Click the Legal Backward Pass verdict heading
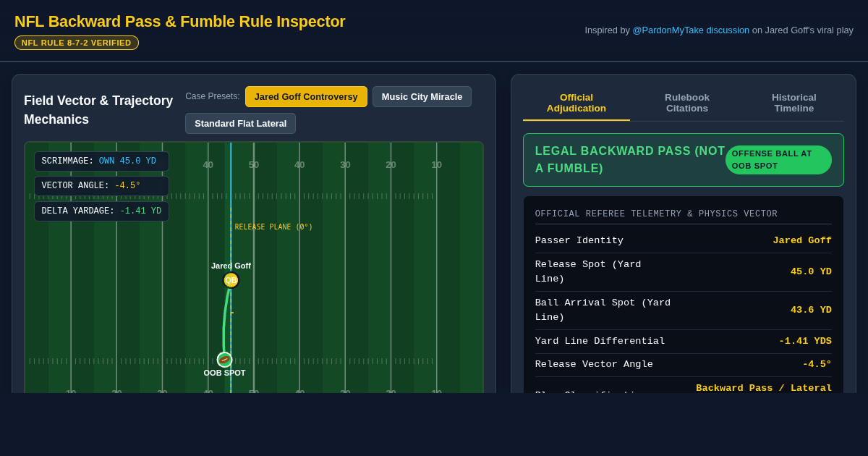Viewport: 868px width, 456px height. click(630, 160)
